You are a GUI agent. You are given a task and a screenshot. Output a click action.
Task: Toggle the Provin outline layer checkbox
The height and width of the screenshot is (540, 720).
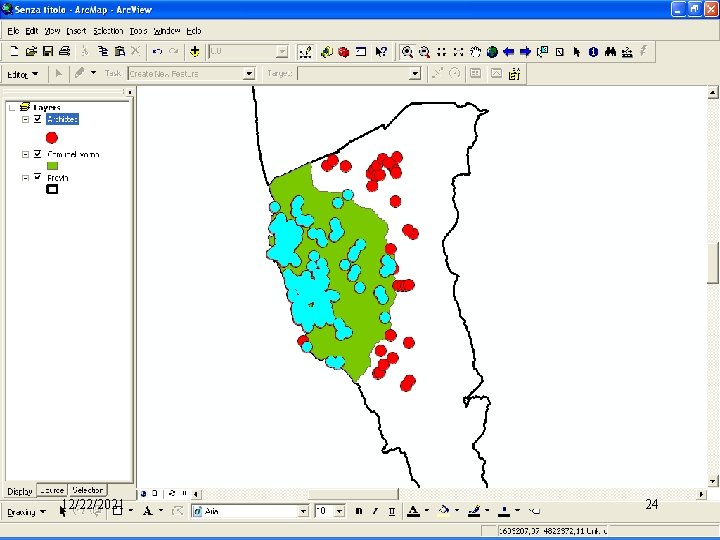point(38,177)
